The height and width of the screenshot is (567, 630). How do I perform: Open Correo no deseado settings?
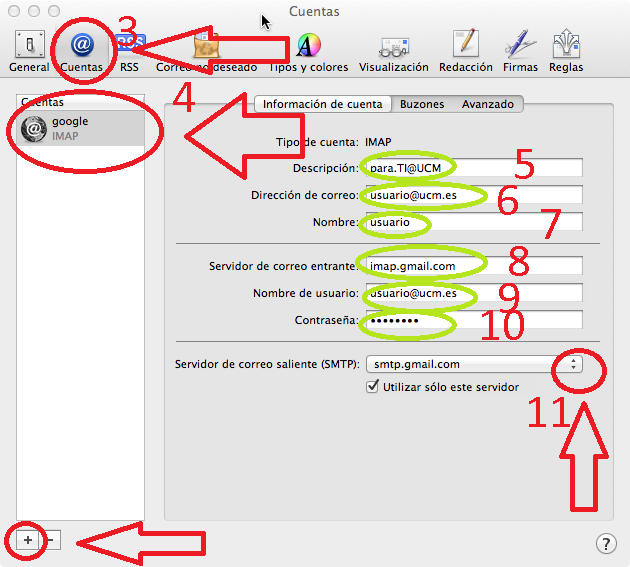click(206, 50)
